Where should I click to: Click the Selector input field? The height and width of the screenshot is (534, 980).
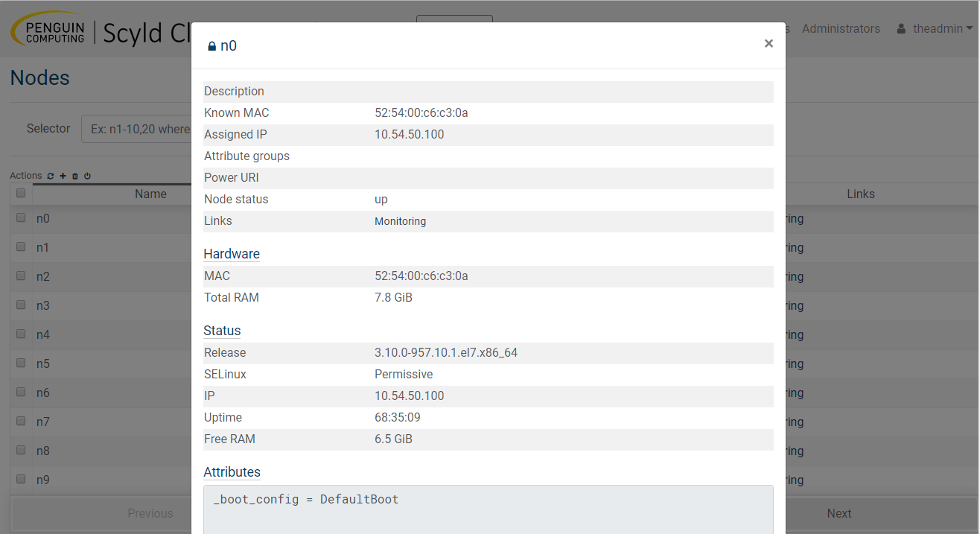(136, 129)
